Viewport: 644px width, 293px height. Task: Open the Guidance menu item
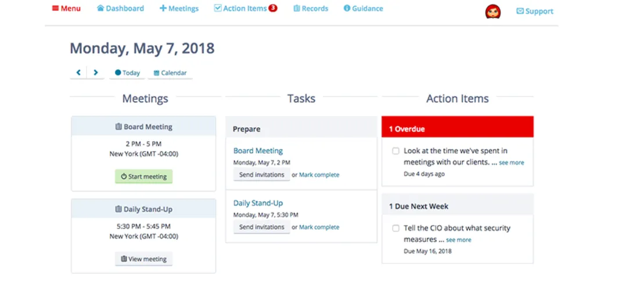[364, 8]
